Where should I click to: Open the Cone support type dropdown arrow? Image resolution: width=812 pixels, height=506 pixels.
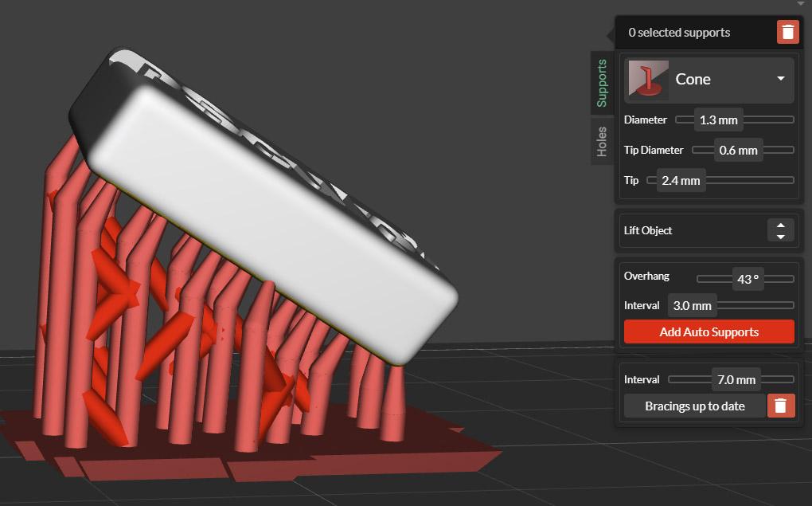(x=780, y=79)
